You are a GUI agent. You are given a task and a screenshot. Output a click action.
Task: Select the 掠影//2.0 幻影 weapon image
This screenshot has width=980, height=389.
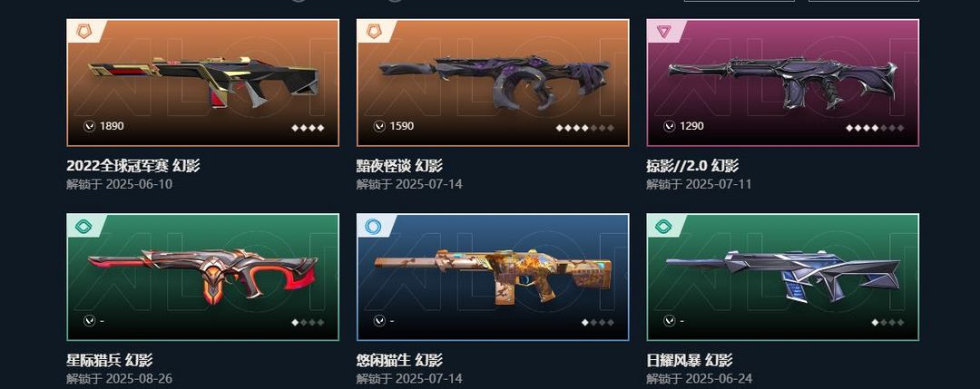point(784,82)
